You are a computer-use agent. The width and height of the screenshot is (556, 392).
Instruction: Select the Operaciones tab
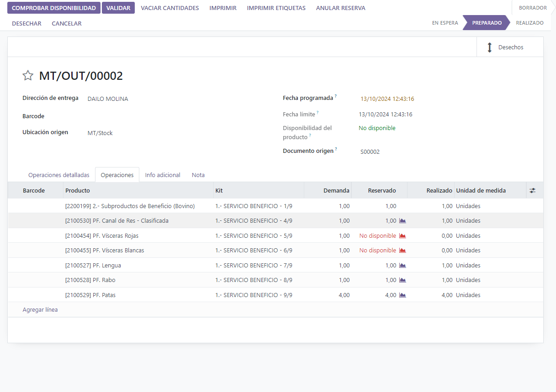point(117,175)
